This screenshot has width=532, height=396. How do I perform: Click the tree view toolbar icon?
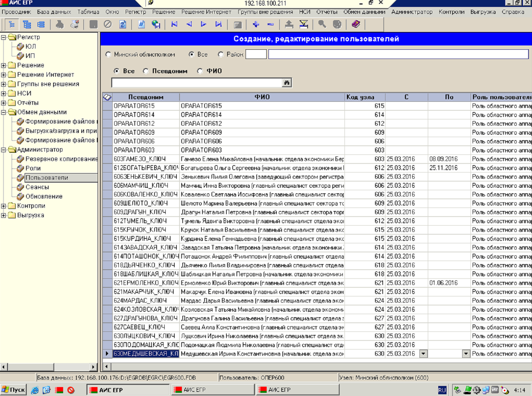[12, 24]
